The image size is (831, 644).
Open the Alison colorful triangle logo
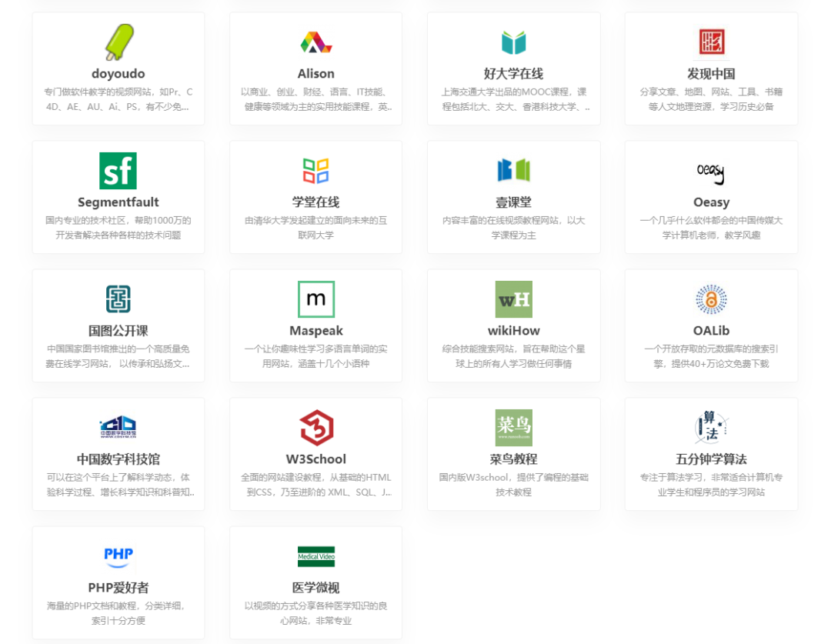point(315,42)
